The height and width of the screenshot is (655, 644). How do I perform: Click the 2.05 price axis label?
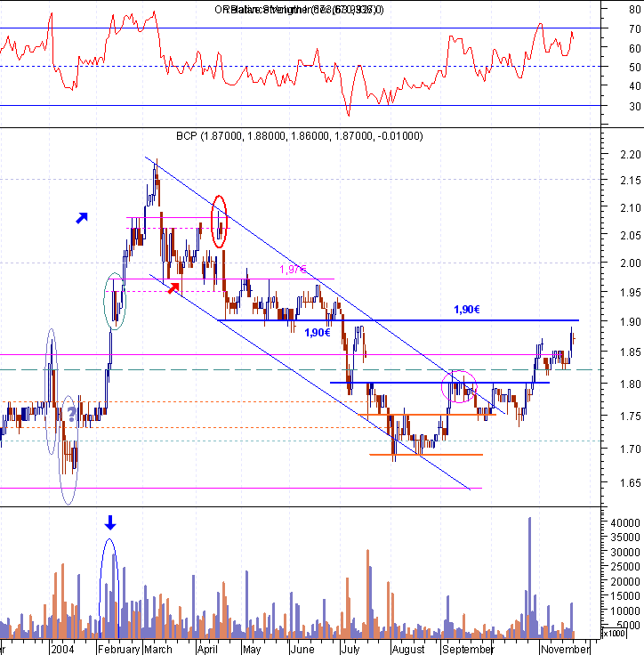pyautogui.click(x=631, y=236)
